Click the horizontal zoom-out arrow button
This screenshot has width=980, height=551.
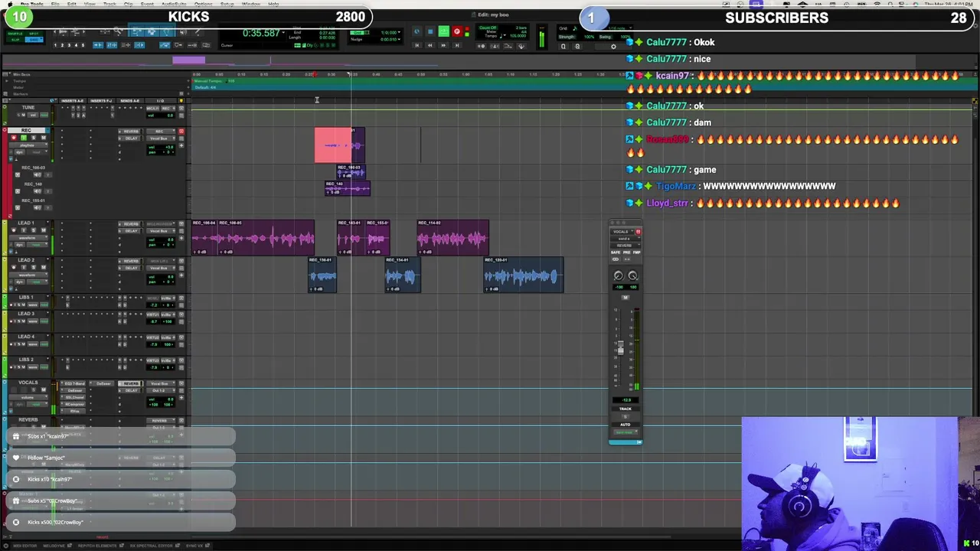54,31
